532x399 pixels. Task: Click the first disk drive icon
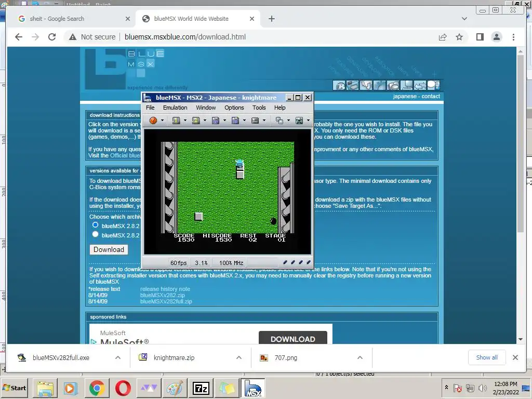point(216,121)
